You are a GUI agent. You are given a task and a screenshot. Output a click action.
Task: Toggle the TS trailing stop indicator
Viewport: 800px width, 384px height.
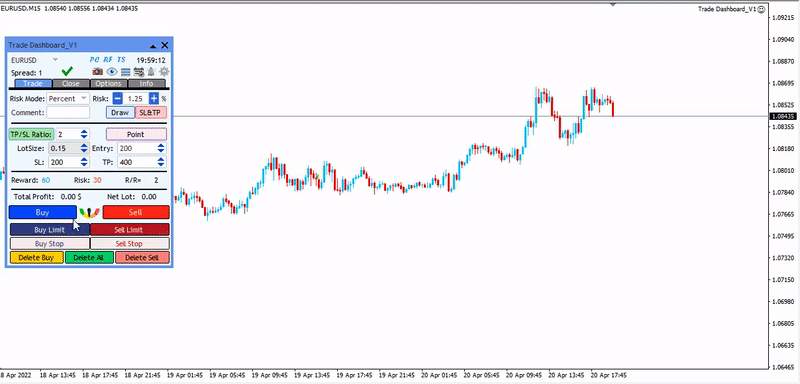coord(121,60)
